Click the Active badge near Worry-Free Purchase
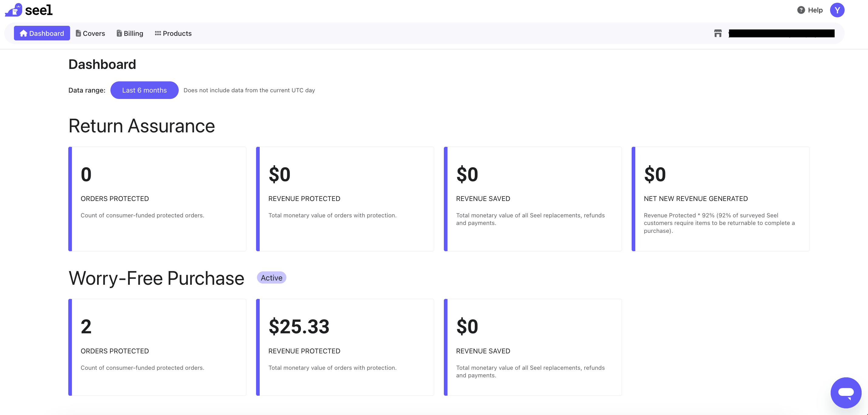The width and height of the screenshot is (868, 415). pyautogui.click(x=271, y=278)
